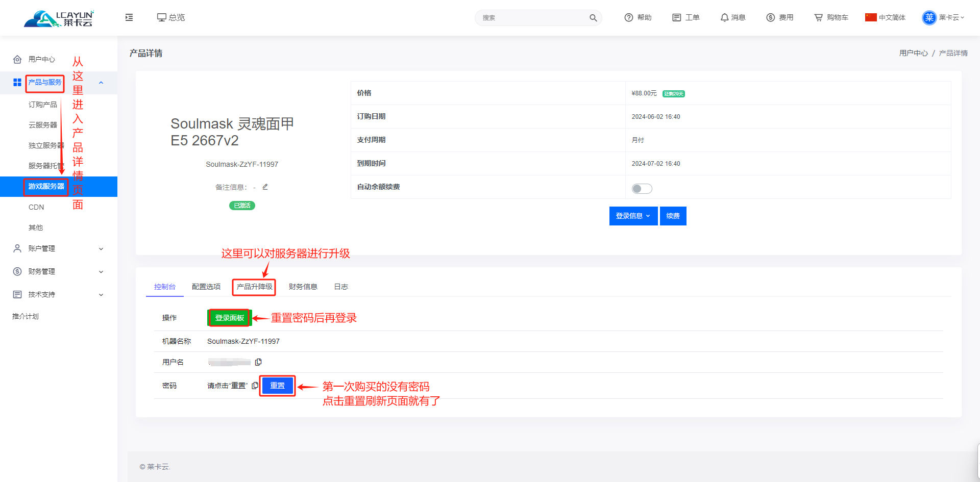Click the 2024-07-02 16:40 expiry date

click(656, 164)
